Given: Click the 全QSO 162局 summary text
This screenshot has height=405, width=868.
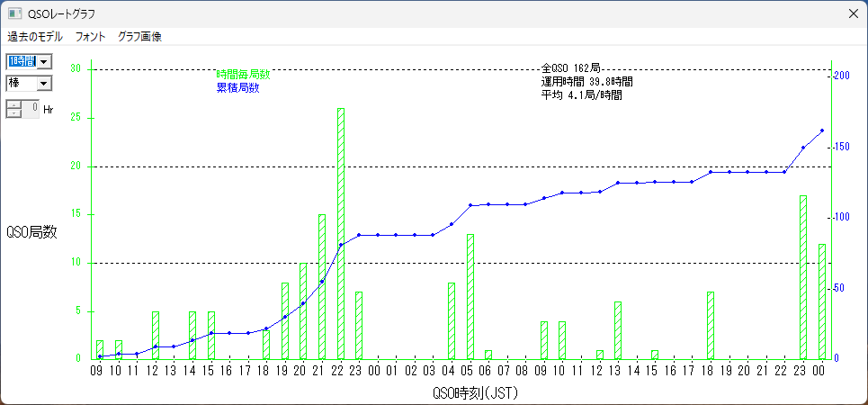Looking at the screenshot, I should click(571, 68).
